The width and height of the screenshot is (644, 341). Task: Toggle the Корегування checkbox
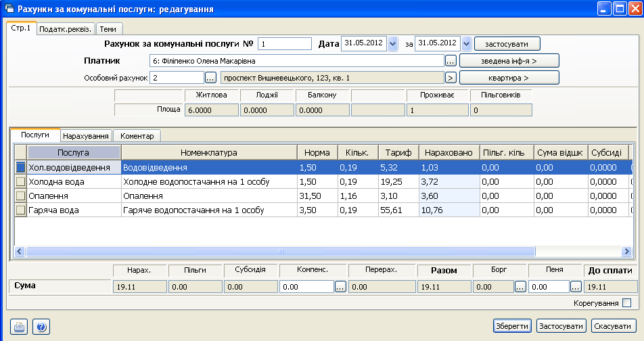point(626,303)
